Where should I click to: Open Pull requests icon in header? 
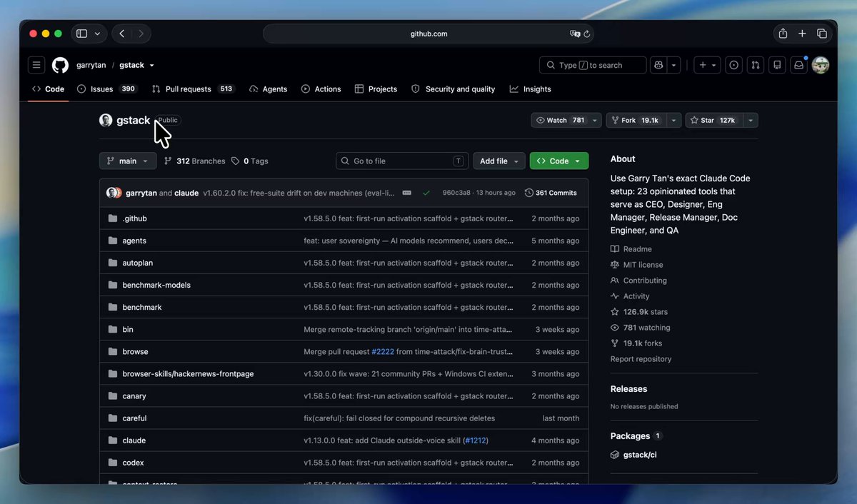(x=756, y=65)
